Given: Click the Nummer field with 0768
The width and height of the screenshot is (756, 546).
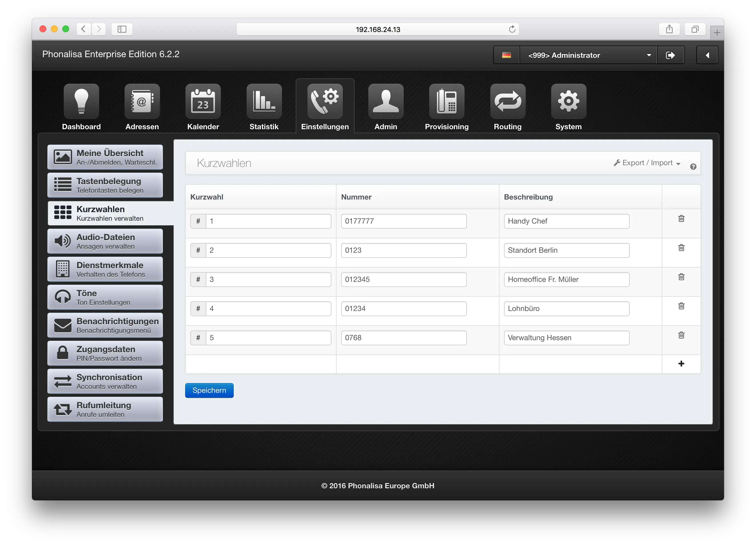Looking at the screenshot, I should click(x=404, y=338).
